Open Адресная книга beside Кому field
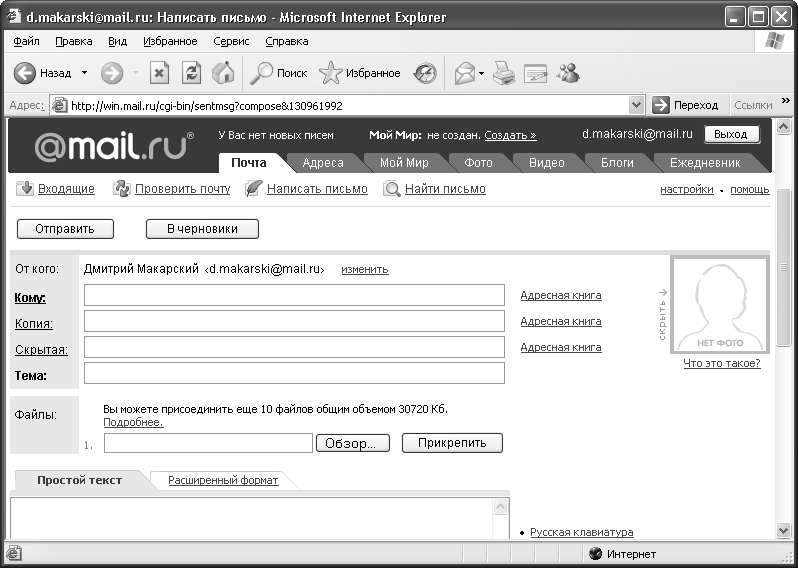The height and width of the screenshot is (568, 798). point(561,295)
